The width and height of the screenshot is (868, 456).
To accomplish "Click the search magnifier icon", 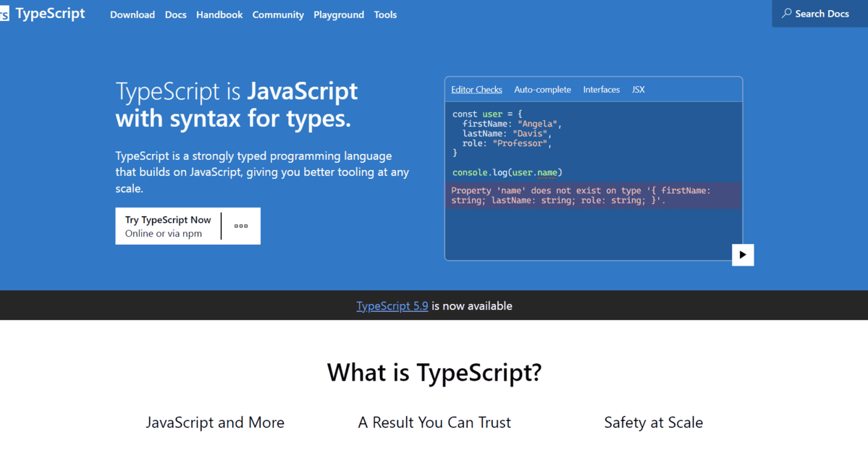I will click(786, 13).
